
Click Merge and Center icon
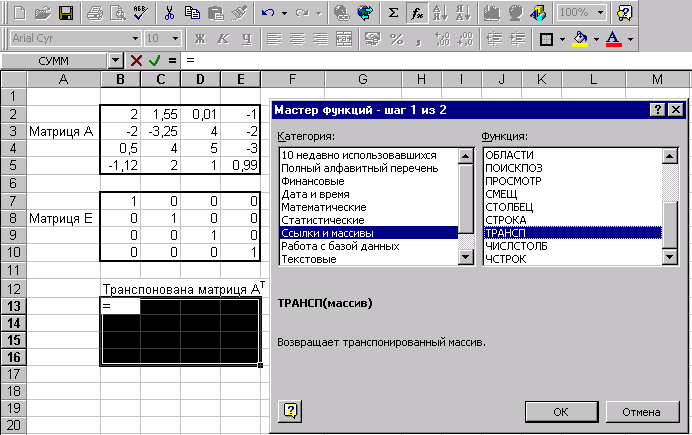pyautogui.click(x=344, y=39)
